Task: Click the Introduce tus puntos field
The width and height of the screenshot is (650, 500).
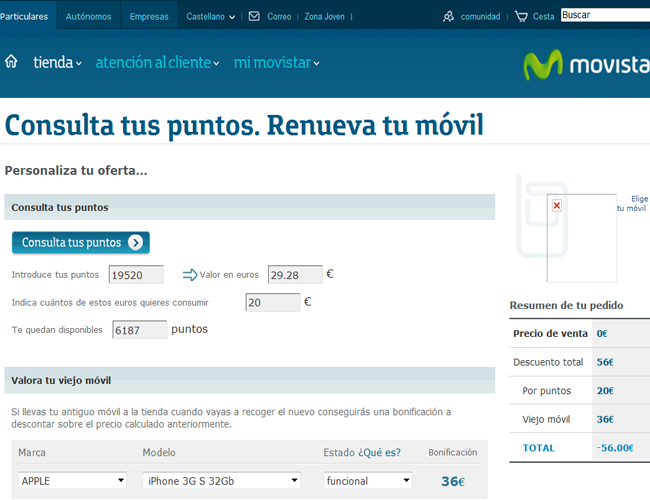Action: [136, 274]
